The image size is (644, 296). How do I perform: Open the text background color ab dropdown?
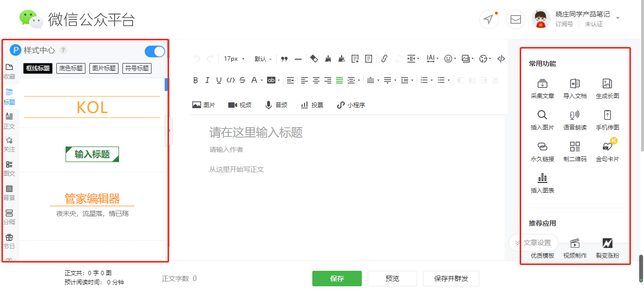273,80
